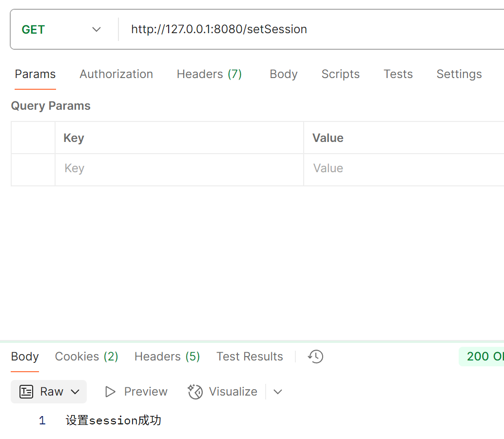This screenshot has height=439, width=504.
Task: Click the Preview play icon
Action: tap(110, 391)
